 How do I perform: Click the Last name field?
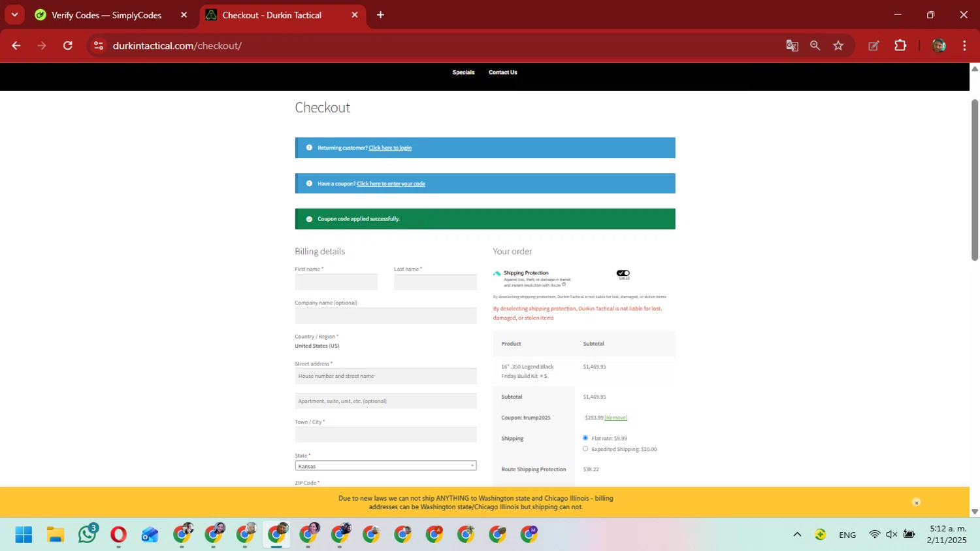pos(435,282)
